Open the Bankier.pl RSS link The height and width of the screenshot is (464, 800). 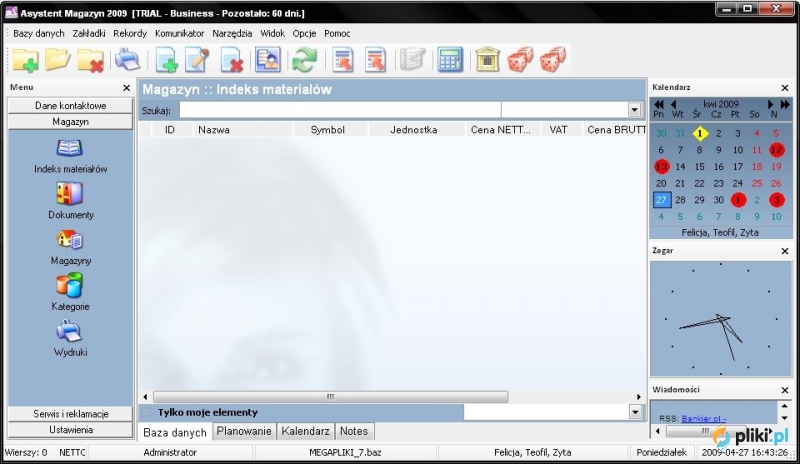(704, 419)
